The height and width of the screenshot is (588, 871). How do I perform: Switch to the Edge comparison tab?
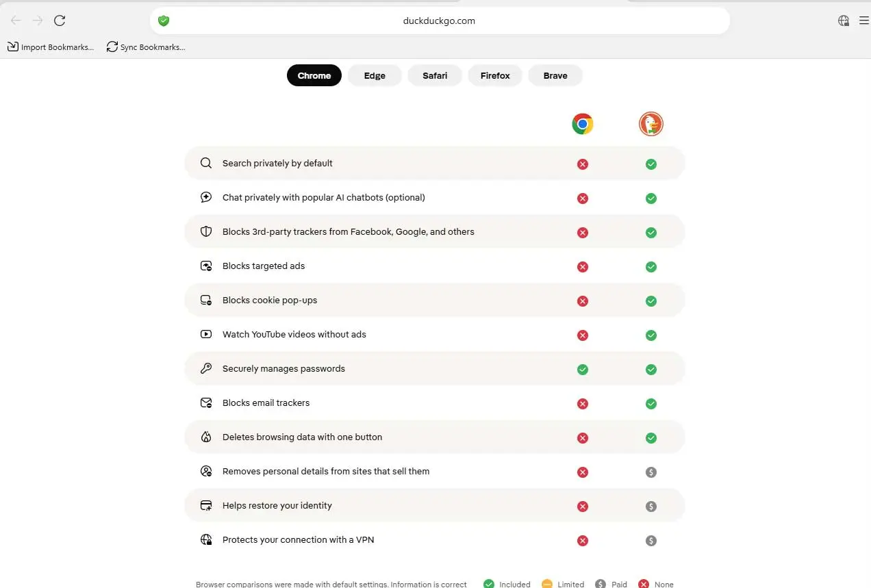coord(375,75)
